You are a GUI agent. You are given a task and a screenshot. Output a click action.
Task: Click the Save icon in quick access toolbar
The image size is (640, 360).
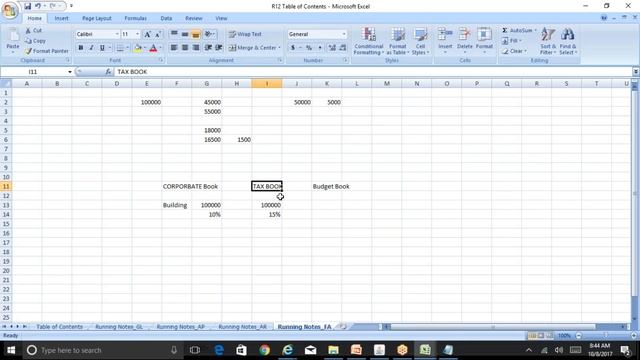27,6
